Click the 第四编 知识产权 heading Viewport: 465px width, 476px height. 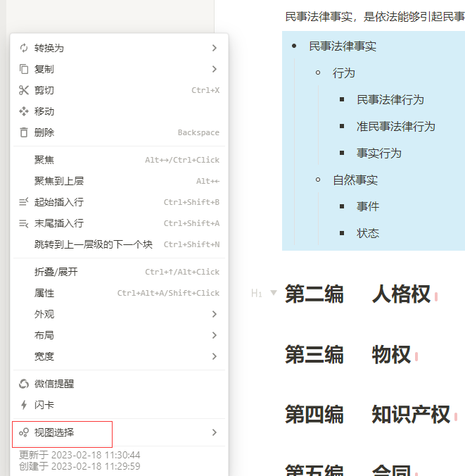(367, 414)
